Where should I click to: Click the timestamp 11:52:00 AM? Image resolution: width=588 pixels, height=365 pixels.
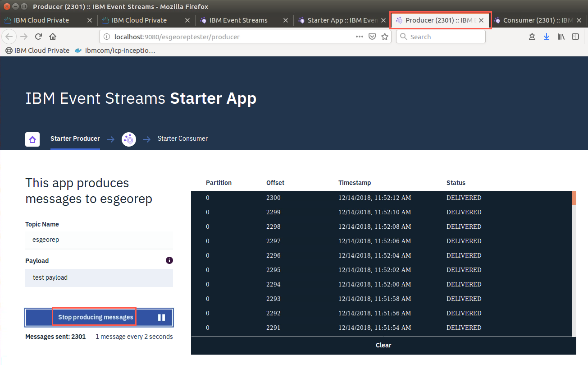click(374, 284)
